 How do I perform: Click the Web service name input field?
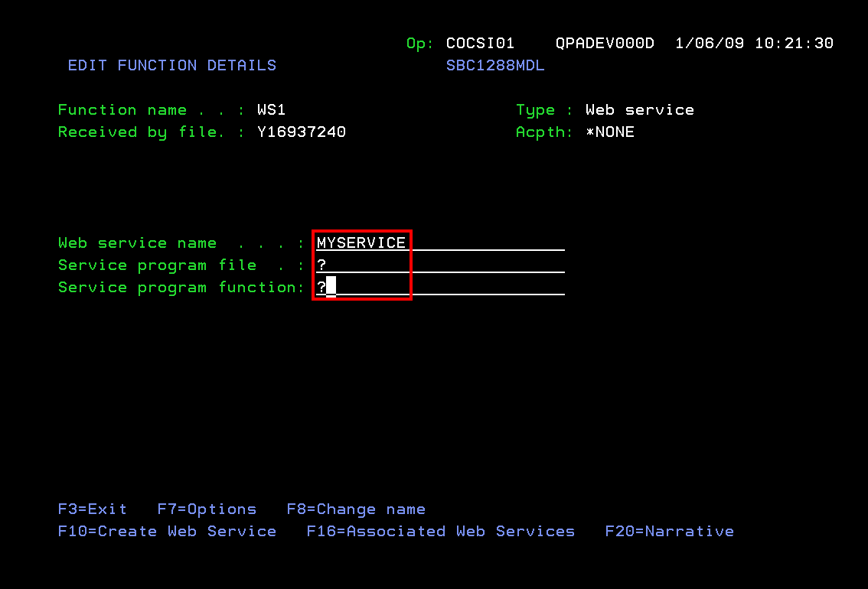(x=440, y=242)
